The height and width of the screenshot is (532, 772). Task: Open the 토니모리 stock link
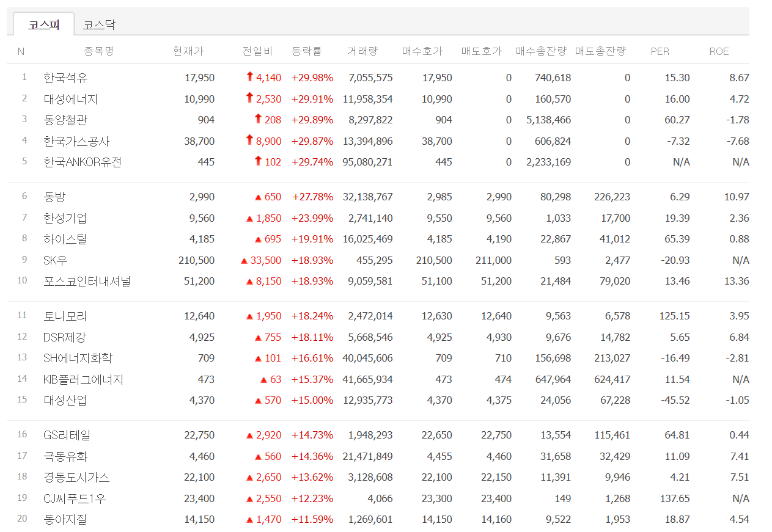coord(65,316)
